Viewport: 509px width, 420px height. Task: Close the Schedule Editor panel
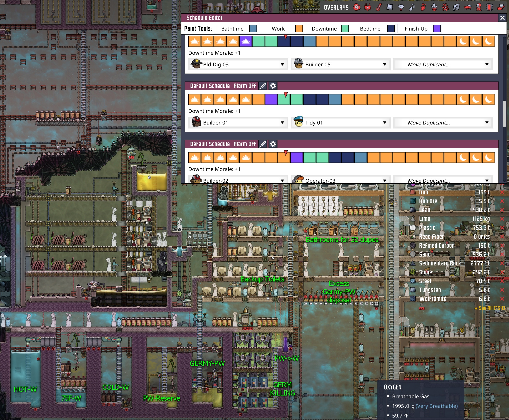pos(503,18)
